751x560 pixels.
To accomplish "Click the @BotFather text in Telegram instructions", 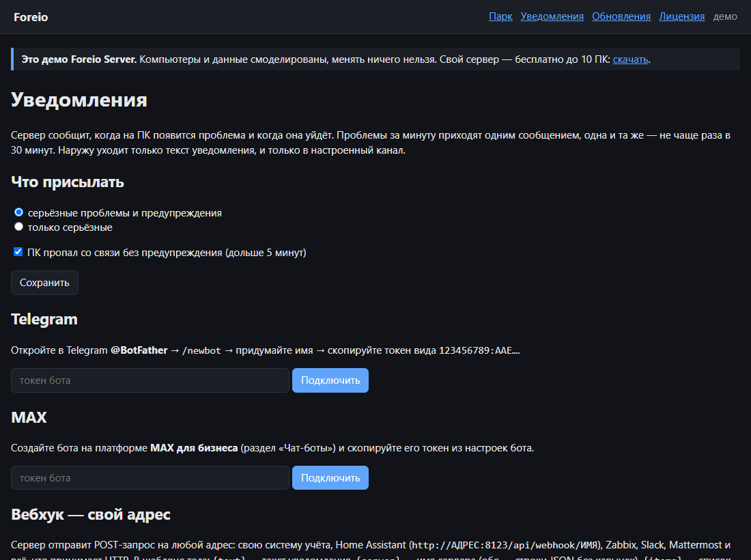I will 139,350.
